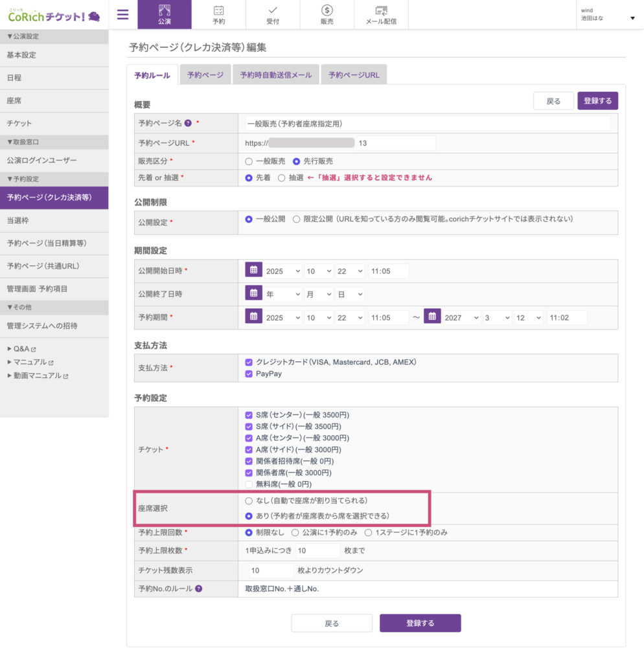
Task: Uncheck the PayPay payment checkbox
Action: click(249, 374)
